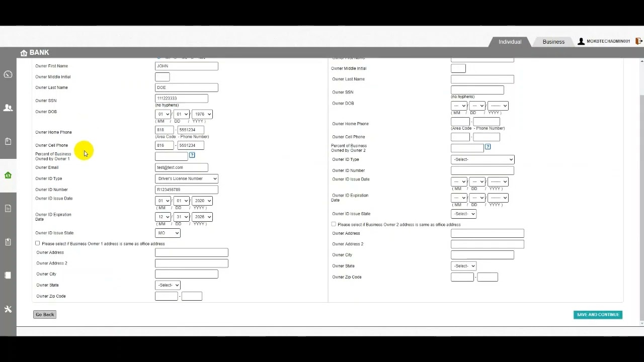
Task: Open the wrench tools icon in sidebar
Action: pyautogui.click(x=8, y=309)
